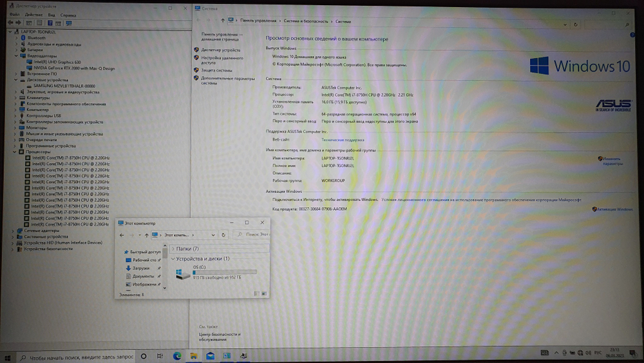Click Быстрый доступ in Explorer sidebar
The width and height of the screenshot is (644, 363).
click(145, 251)
